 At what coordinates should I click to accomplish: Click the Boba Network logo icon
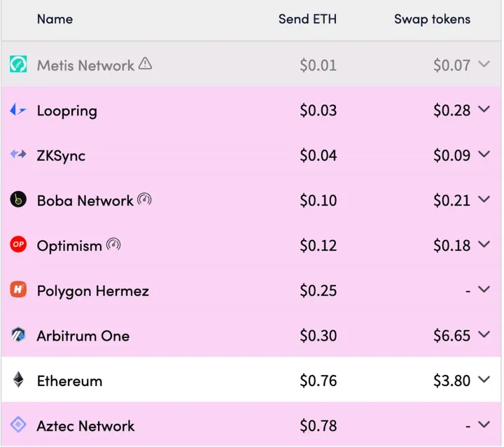(x=18, y=200)
